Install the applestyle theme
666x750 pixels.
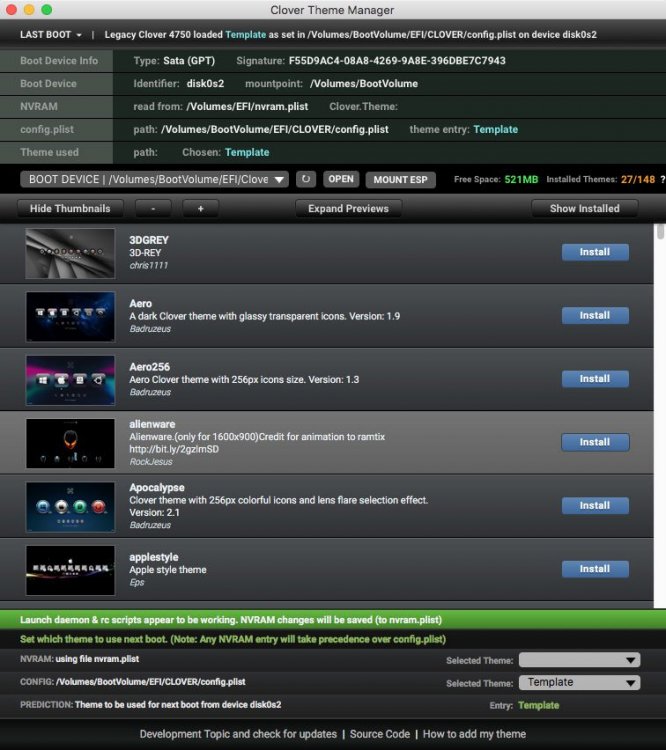(x=595, y=569)
